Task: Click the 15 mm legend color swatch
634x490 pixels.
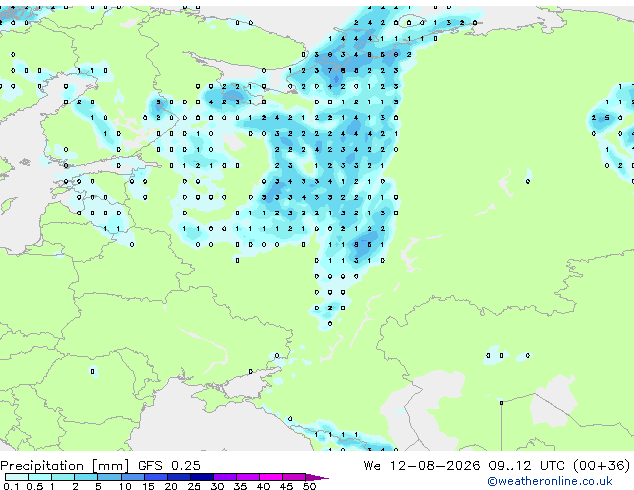Action: tap(155, 477)
